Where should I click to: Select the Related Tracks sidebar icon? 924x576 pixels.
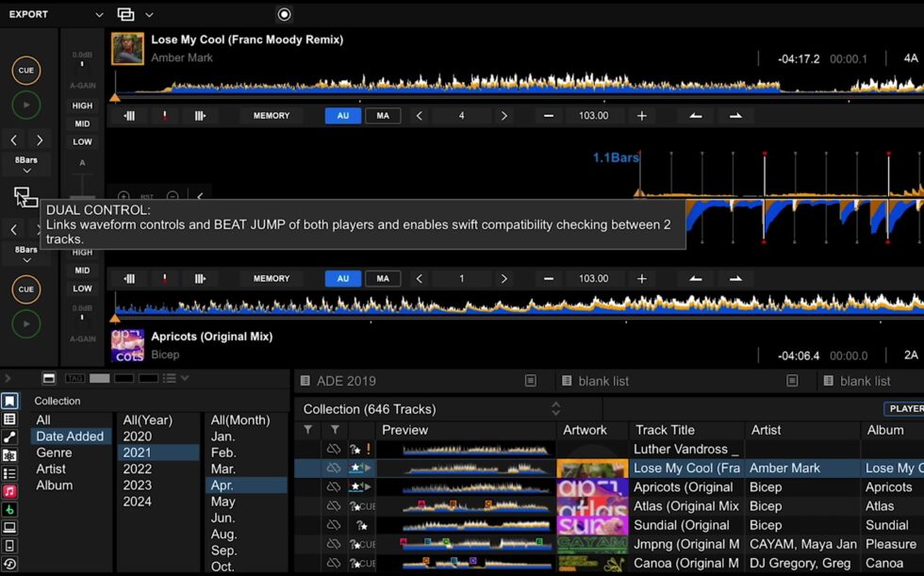[8, 436]
